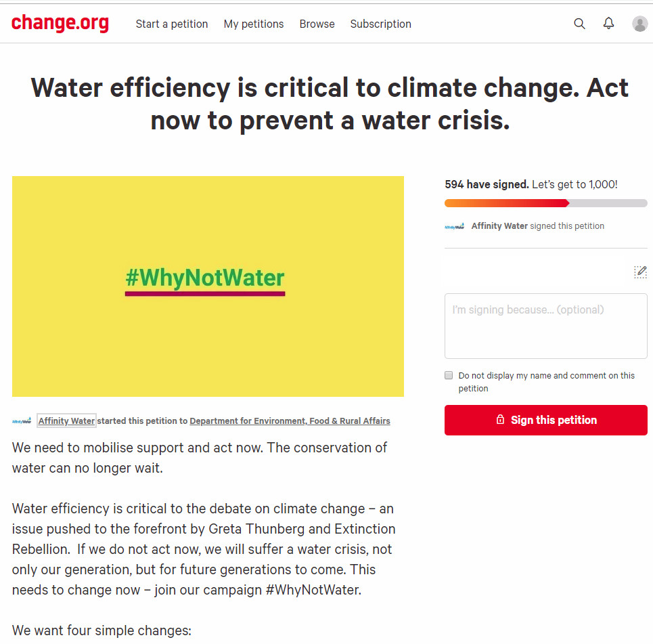
Task: Click the change.org logo
Action: pyautogui.click(x=60, y=24)
